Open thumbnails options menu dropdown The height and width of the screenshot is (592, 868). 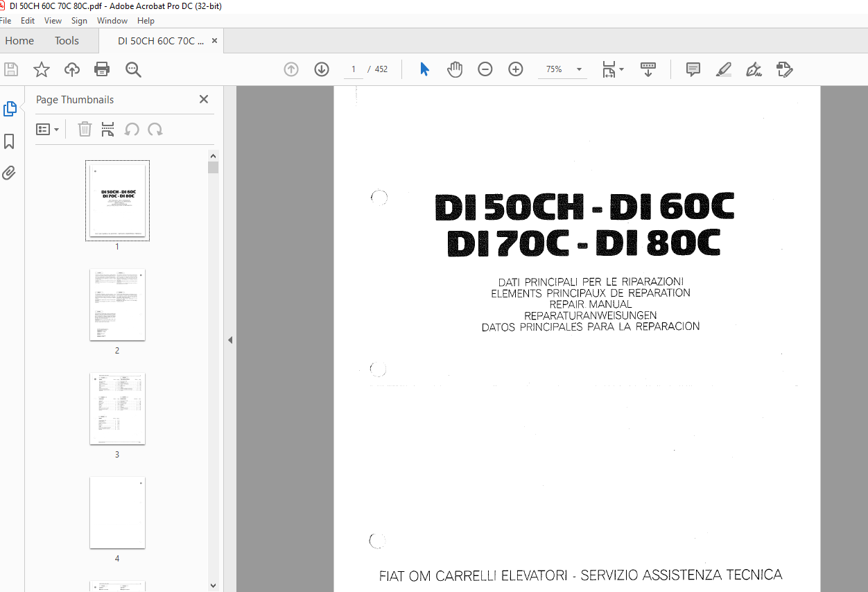click(x=47, y=130)
